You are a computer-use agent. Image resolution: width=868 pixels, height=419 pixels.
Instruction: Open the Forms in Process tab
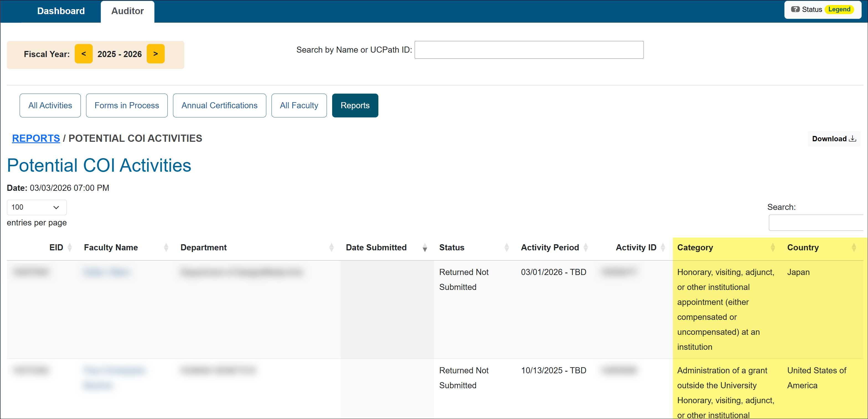(127, 106)
